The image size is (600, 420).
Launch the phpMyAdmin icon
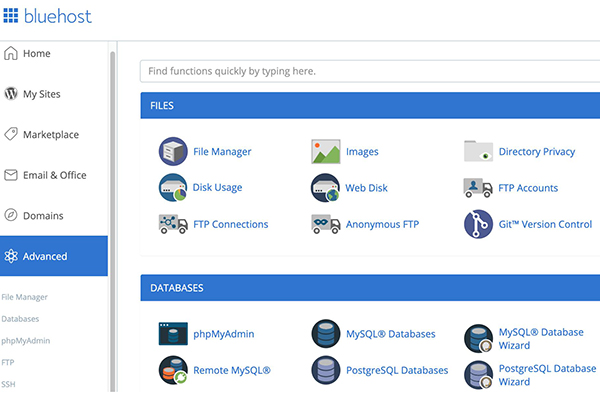click(173, 334)
